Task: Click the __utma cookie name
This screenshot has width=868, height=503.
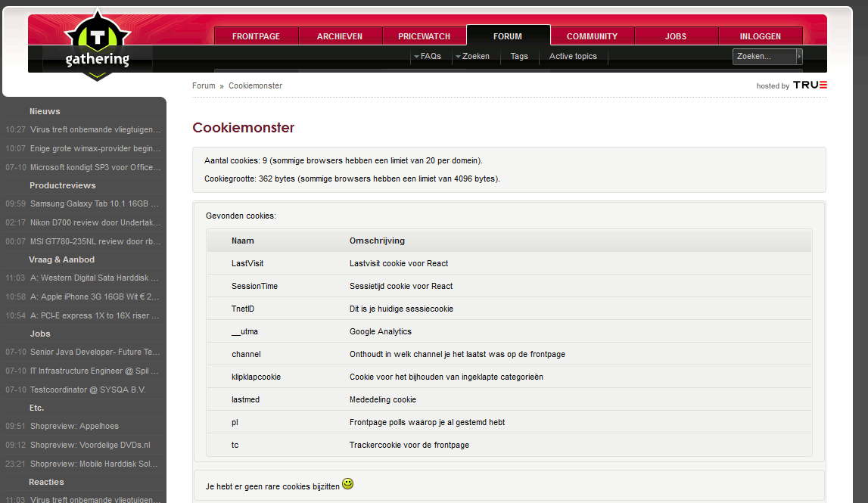Action: tap(244, 331)
